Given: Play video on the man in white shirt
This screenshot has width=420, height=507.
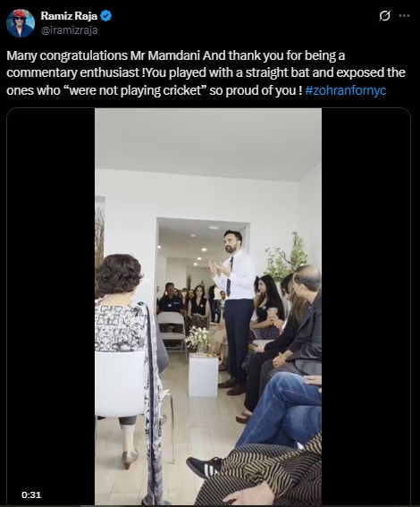Looking at the screenshot, I should click(236, 312).
